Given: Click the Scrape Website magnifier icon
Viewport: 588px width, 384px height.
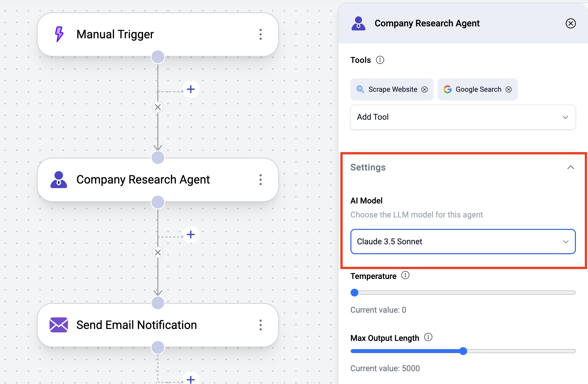Looking at the screenshot, I should (x=360, y=89).
